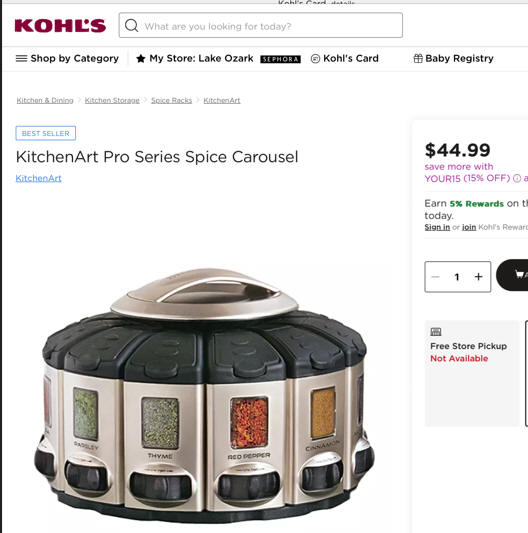Viewport: 528px width, 533px height.
Task: Open the Kitchen & Dining breadcrumb
Action: (45, 100)
